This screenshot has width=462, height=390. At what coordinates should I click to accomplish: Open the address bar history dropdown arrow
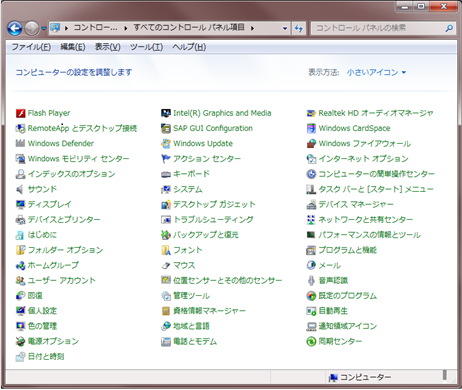[285, 28]
